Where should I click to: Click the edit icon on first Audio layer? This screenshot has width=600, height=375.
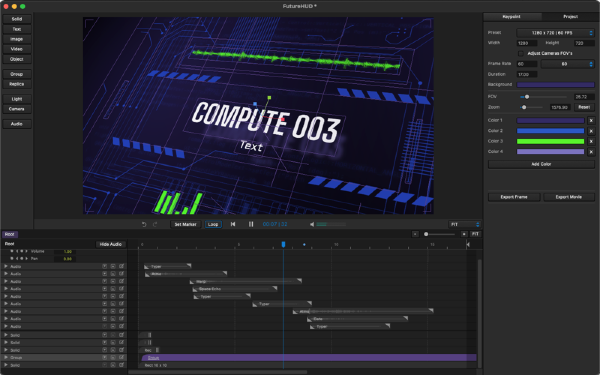[121, 266]
